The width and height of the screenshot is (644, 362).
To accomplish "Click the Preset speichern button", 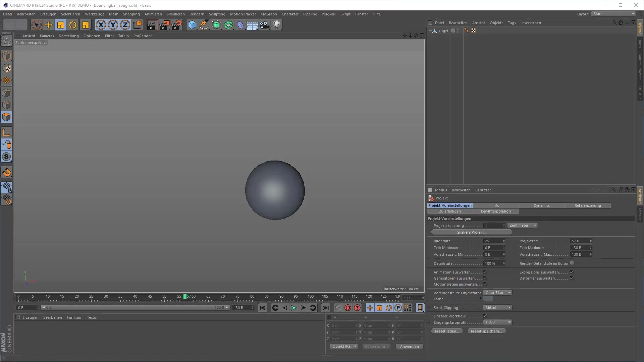I will coord(486,331).
